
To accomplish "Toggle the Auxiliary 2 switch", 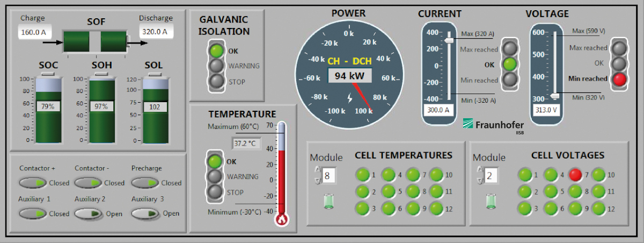I will tap(89, 213).
